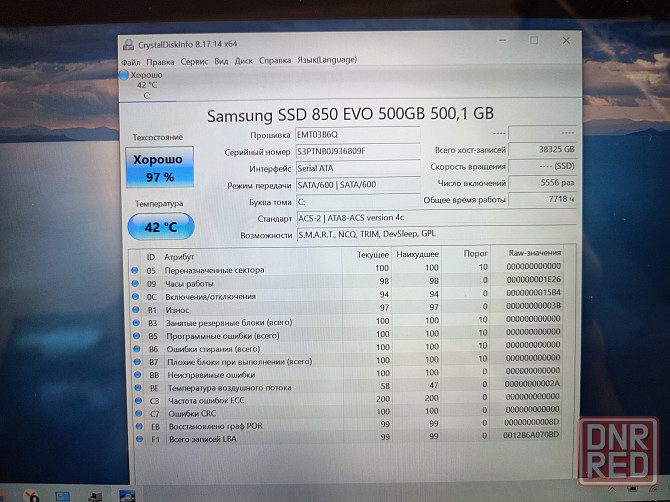Screen dimensions: 670x502
Task: Click status dot for Всего записей LBA row
Action: (140, 438)
